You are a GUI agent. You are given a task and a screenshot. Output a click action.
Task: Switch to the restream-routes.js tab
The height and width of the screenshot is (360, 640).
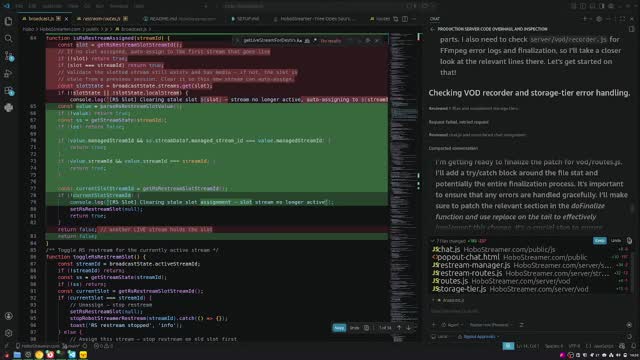[x=102, y=19]
